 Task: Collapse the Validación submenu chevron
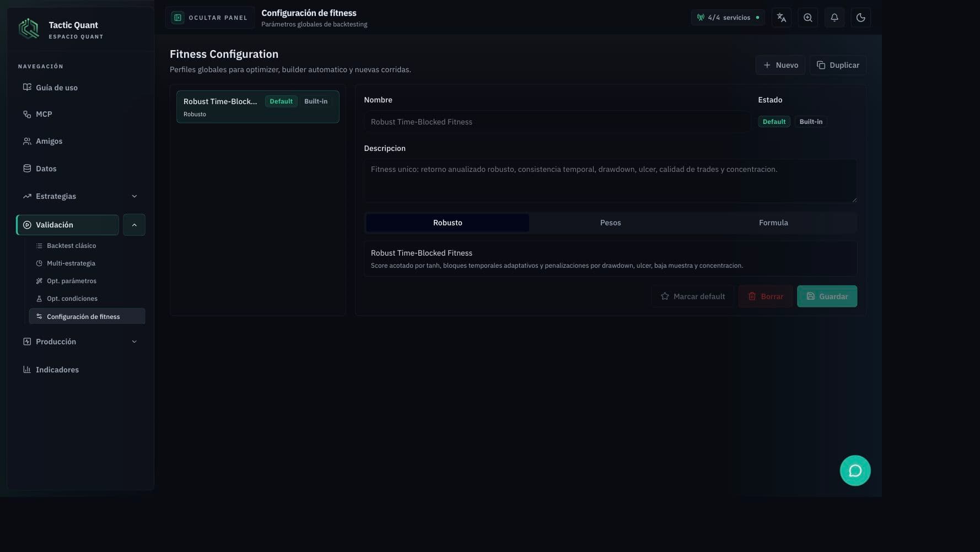tap(134, 225)
